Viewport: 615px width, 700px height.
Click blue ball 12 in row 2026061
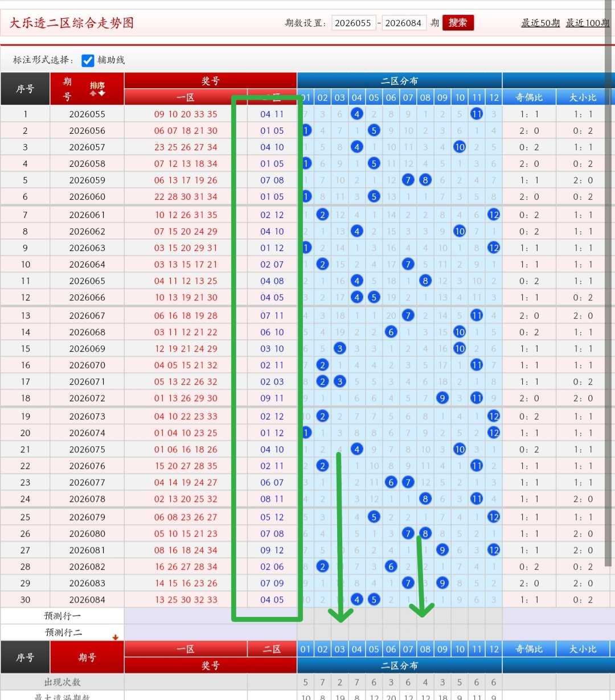494,215
